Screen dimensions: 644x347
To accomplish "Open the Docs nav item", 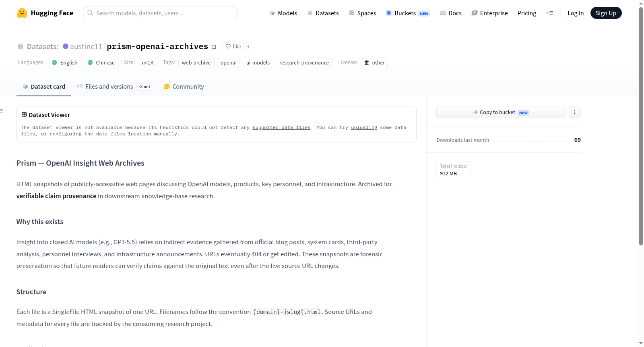I will (x=450, y=13).
